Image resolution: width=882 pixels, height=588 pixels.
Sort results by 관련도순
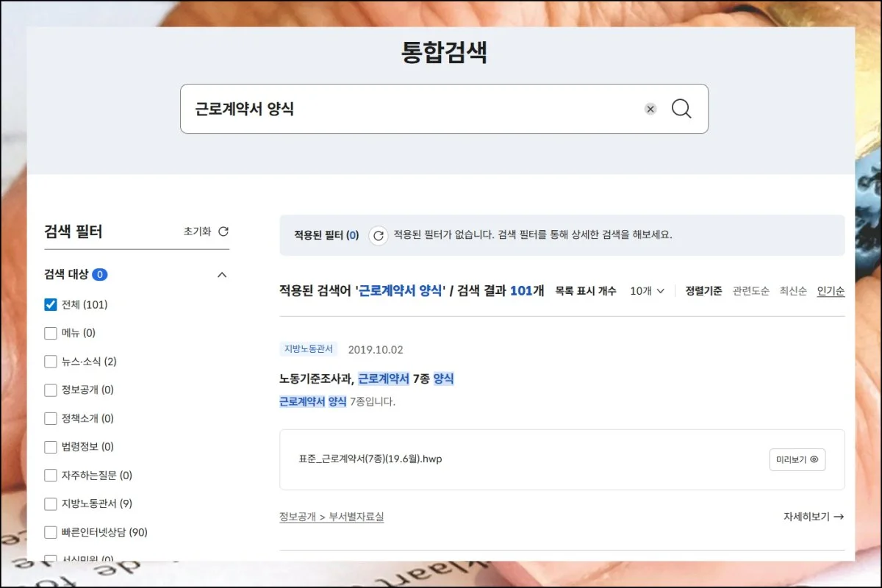coord(750,291)
